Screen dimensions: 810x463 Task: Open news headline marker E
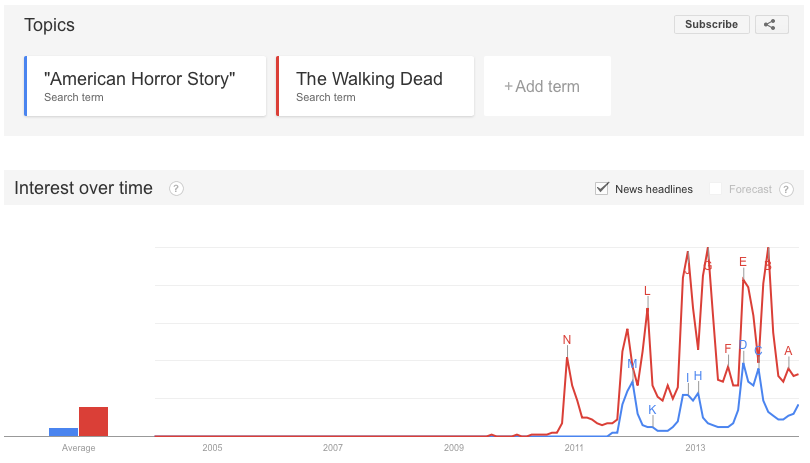(743, 262)
